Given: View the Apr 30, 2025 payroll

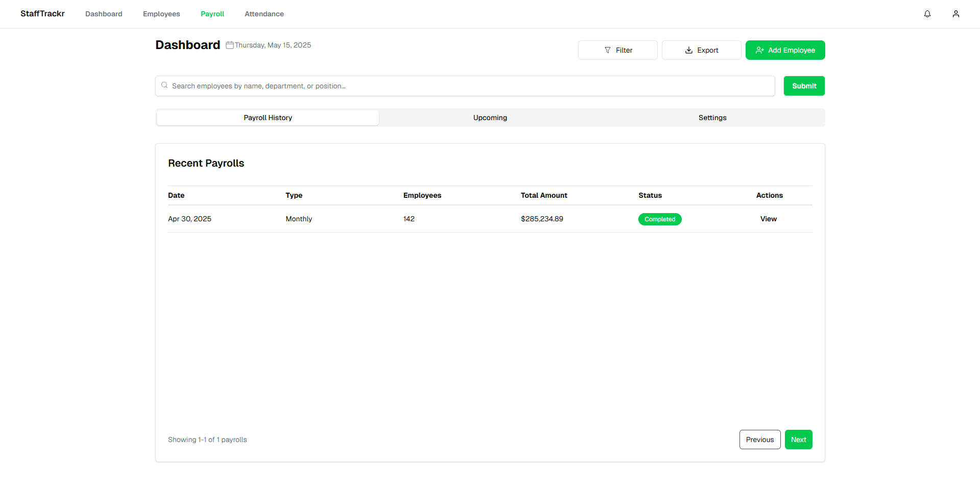Looking at the screenshot, I should 768,219.
